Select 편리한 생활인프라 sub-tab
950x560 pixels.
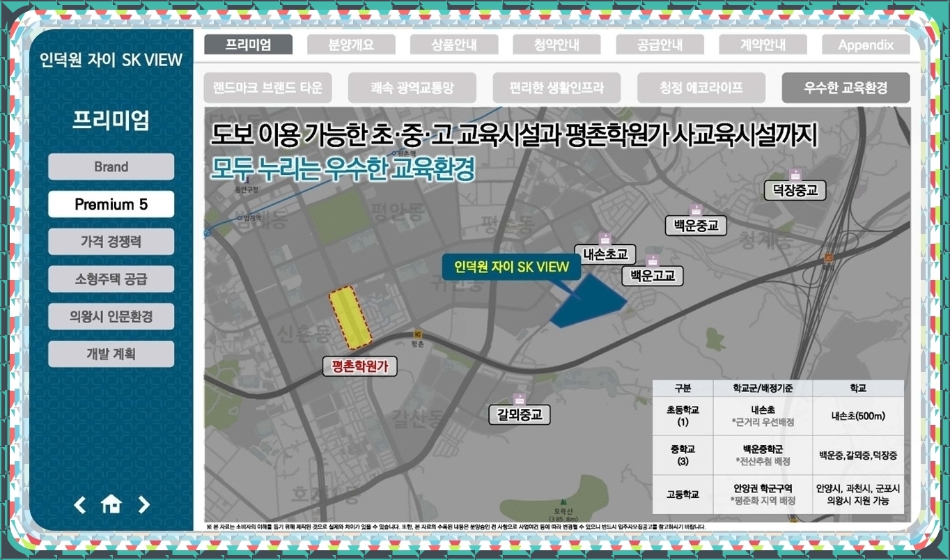click(556, 88)
